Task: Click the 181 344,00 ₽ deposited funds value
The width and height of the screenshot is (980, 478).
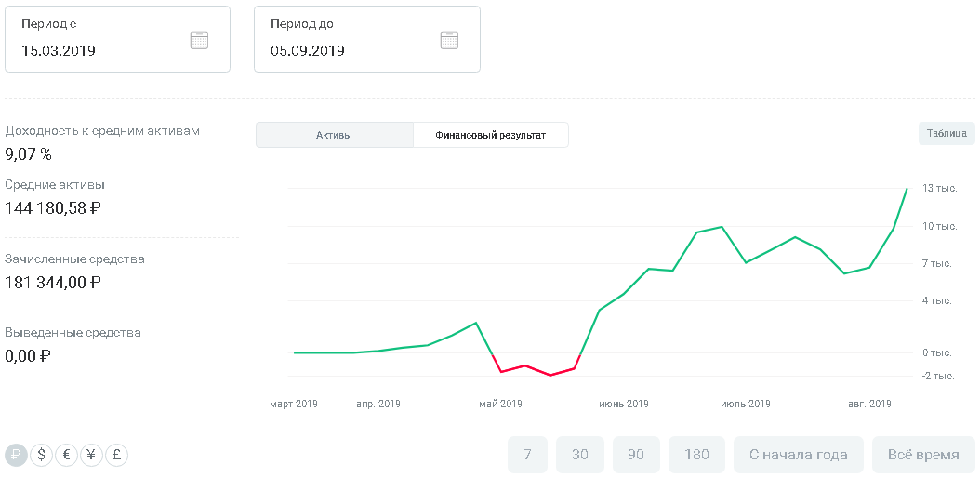Action: click(x=53, y=283)
